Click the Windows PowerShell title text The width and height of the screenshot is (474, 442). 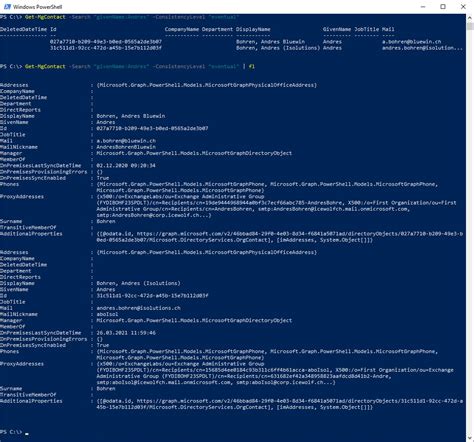pos(37,7)
